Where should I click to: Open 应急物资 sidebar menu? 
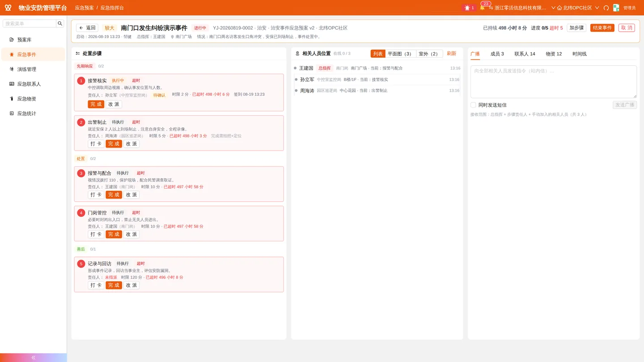[33, 99]
